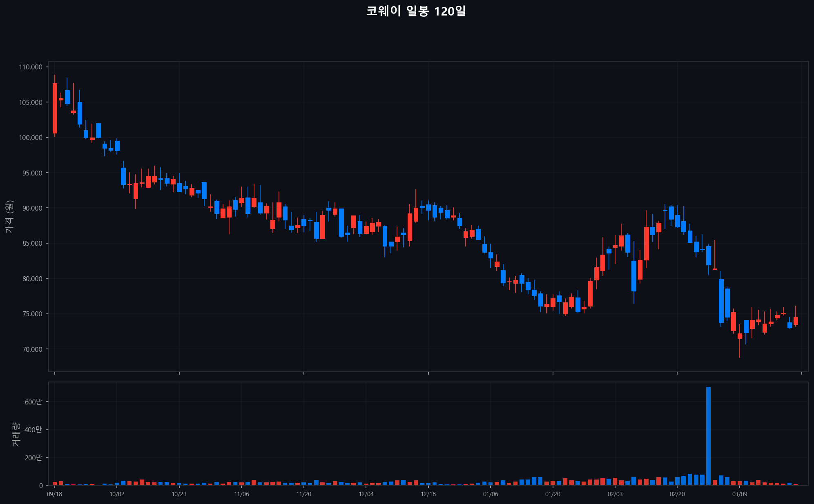Select the first large red candle at 09/18
The width and height of the screenshot is (814, 504).
point(55,108)
